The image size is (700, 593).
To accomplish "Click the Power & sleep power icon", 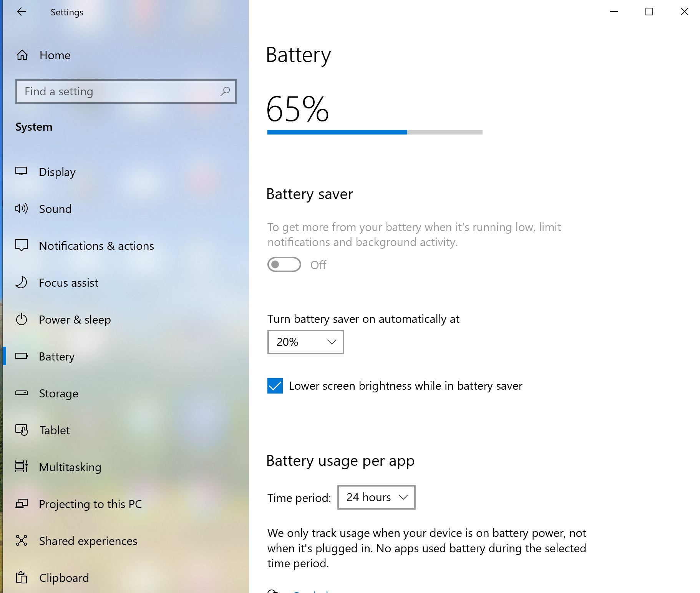I will coord(22,319).
